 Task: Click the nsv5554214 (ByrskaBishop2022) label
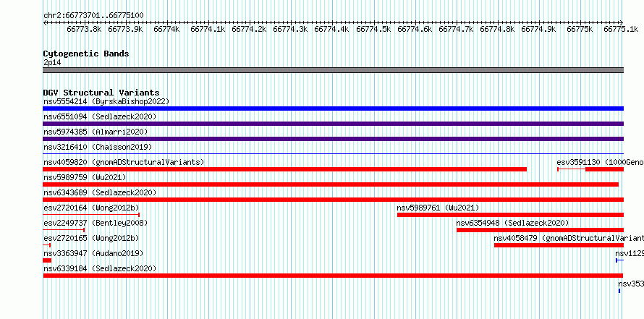(106, 101)
